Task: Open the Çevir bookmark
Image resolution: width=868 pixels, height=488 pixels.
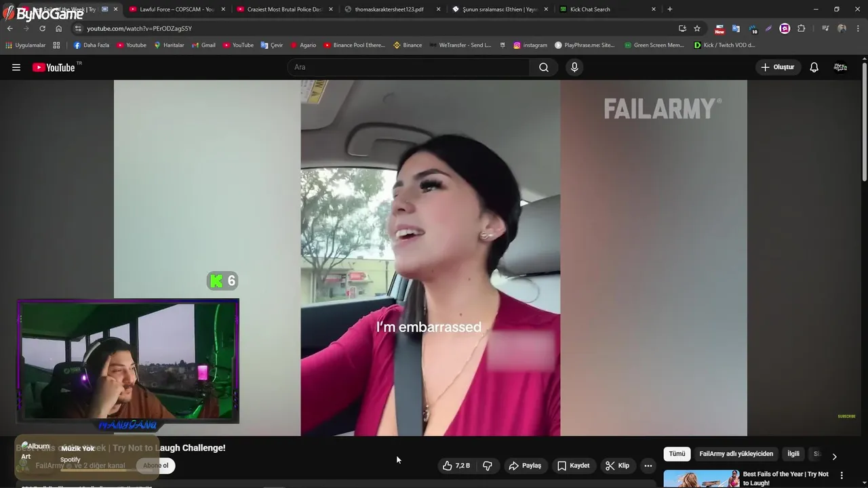Action: [x=272, y=45]
